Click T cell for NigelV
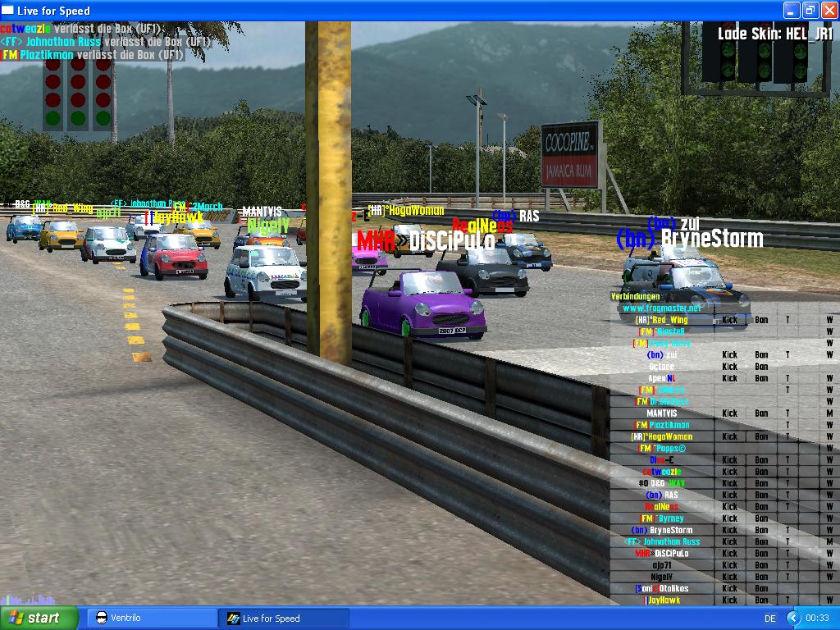This screenshot has width=840, height=630. (787, 577)
